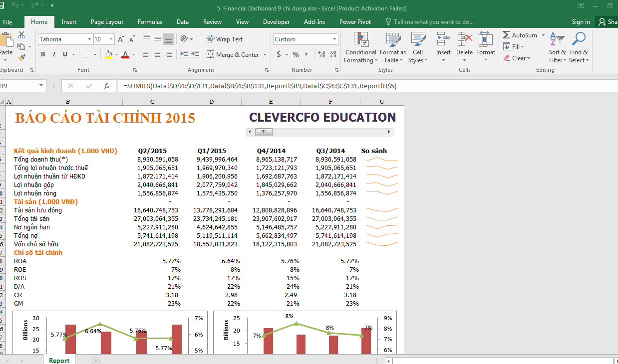The image size is (618, 364).
Task: Increase font size with large A icon
Action: tap(121, 39)
